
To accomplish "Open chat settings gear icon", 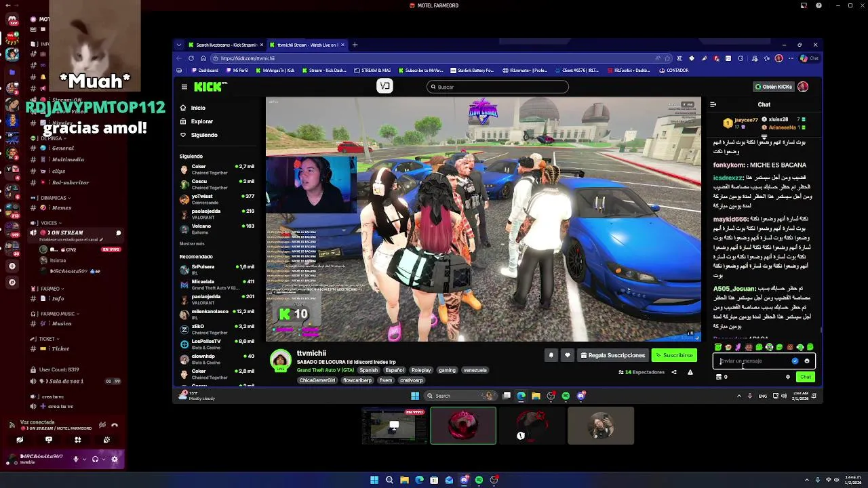I will (787, 377).
